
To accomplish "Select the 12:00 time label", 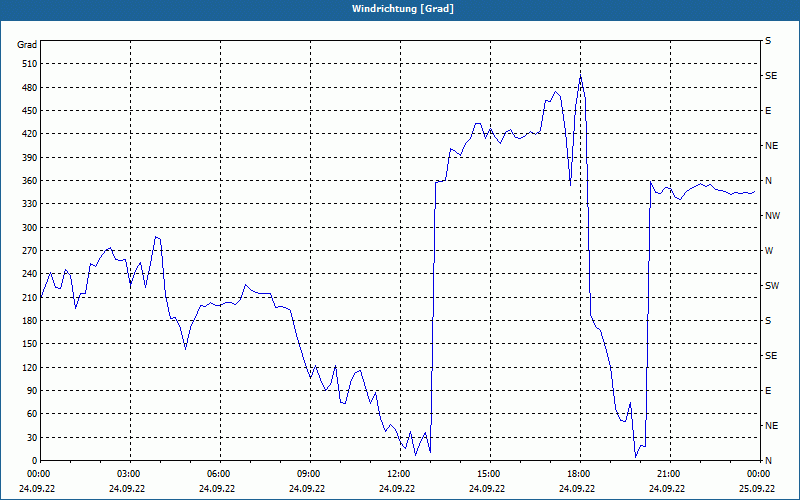I will tap(399, 473).
